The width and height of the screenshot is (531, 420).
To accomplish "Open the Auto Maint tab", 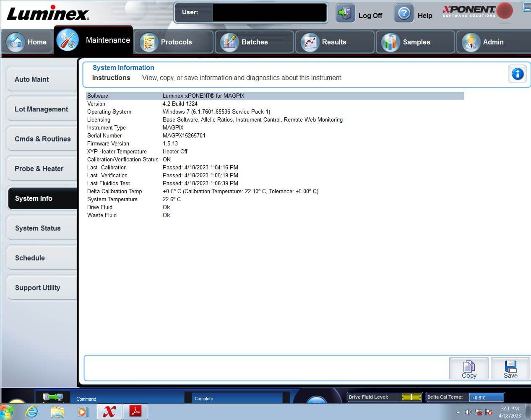I will click(x=41, y=79).
